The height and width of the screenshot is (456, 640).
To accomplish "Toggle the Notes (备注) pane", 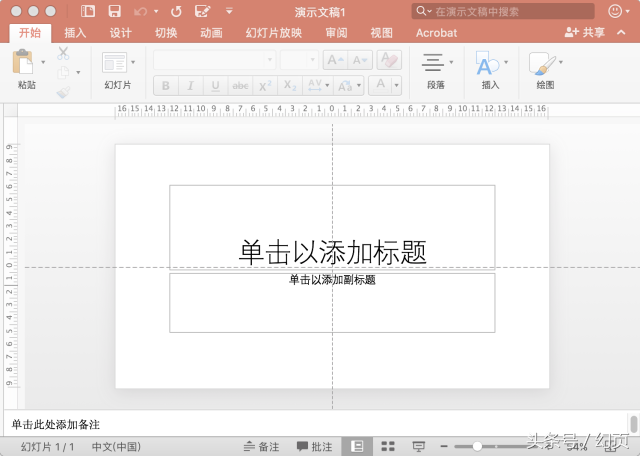I will (261, 447).
